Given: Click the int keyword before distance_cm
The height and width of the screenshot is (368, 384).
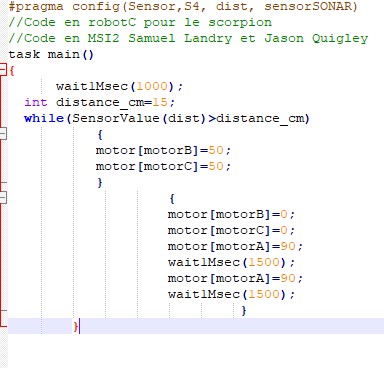Looking at the screenshot, I should (36, 102).
